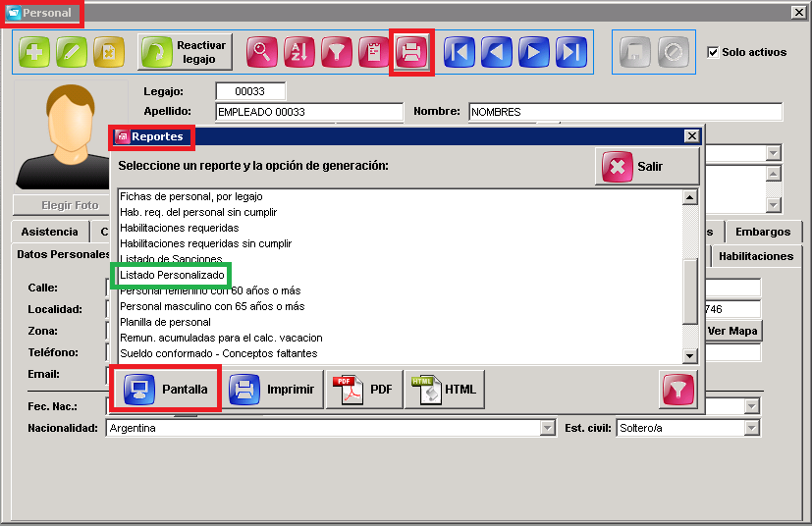
Task: Click the Apellido input field
Action: (309, 112)
